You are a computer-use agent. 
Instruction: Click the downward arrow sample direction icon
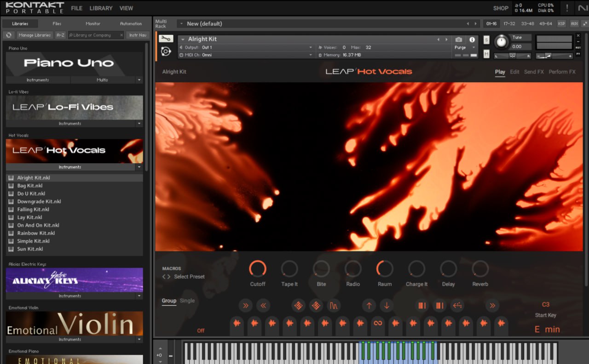pos(387,306)
